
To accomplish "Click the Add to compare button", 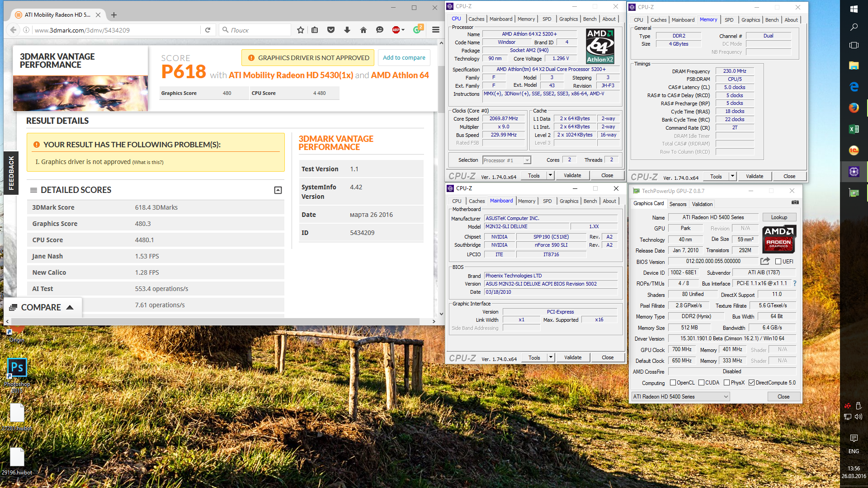I will click(x=404, y=57).
